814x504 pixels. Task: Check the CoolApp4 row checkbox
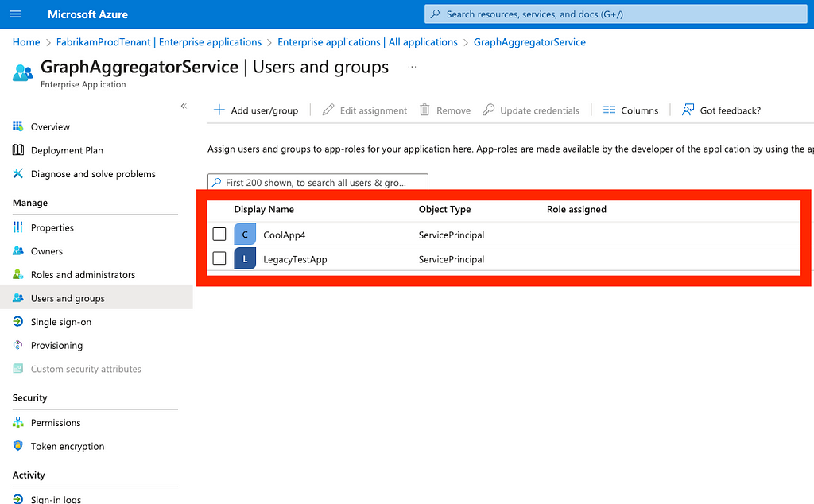coord(219,234)
